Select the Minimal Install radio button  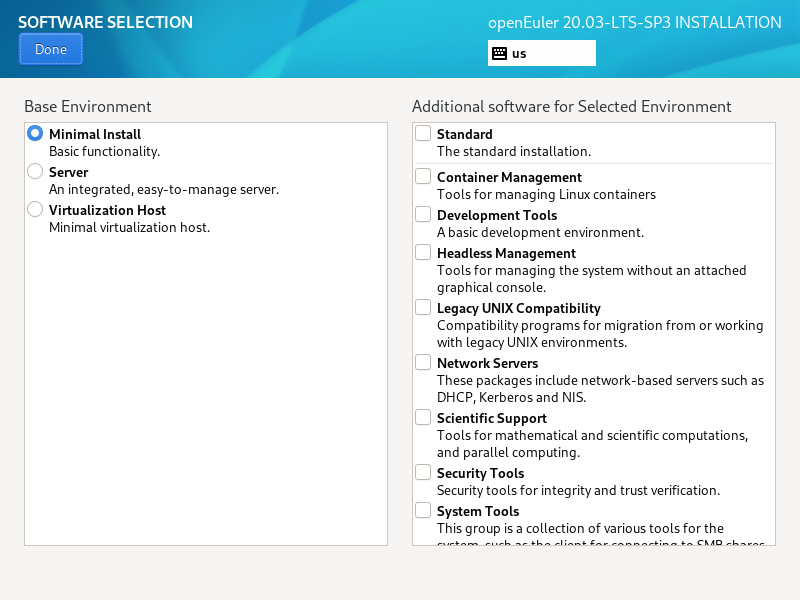[x=35, y=133]
